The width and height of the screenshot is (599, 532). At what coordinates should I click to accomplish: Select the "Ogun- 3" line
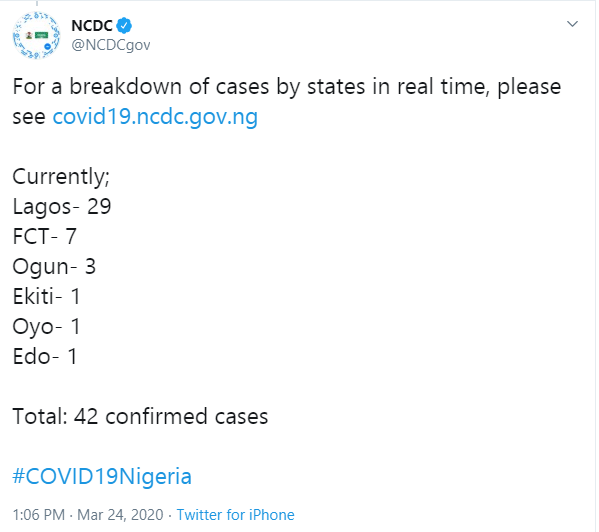(x=54, y=267)
